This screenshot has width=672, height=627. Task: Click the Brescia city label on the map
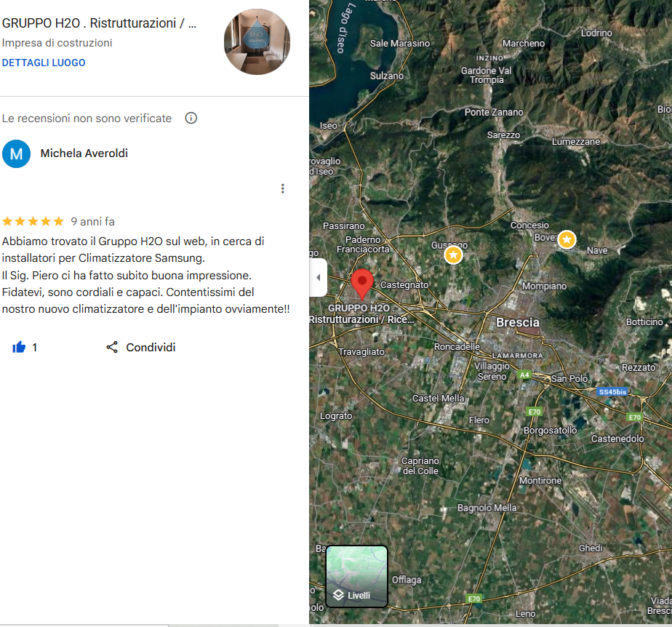click(518, 322)
